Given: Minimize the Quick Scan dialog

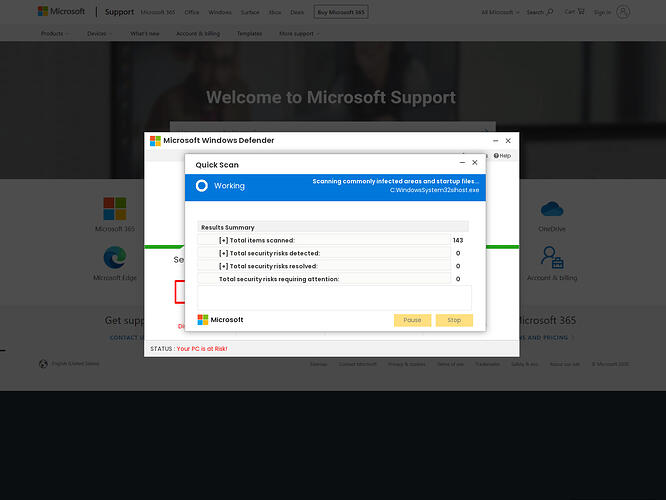Looking at the screenshot, I should click(x=462, y=163).
